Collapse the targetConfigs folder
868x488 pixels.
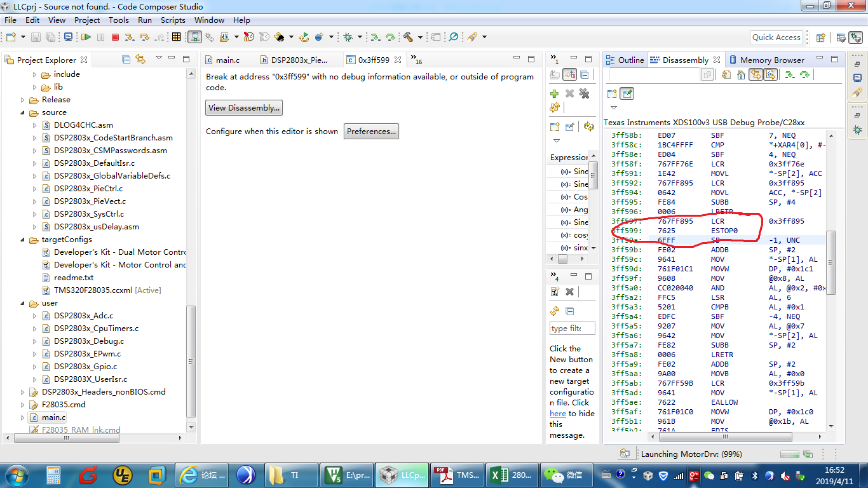(23, 240)
